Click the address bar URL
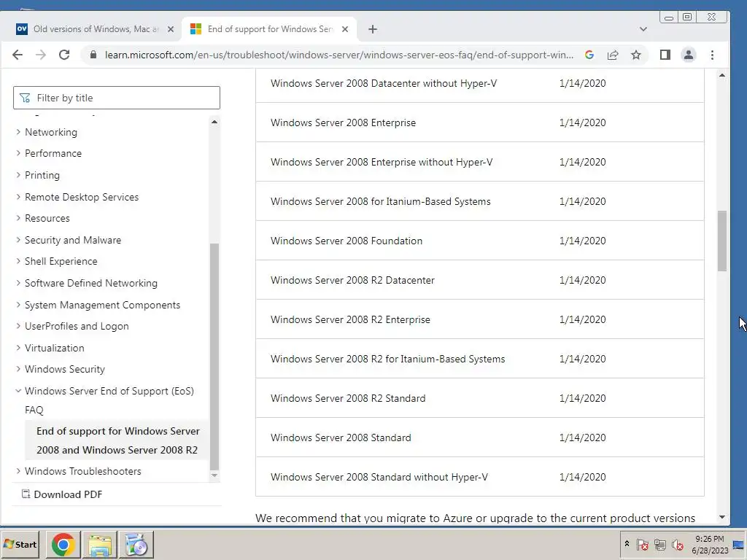 click(x=338, y=55)
